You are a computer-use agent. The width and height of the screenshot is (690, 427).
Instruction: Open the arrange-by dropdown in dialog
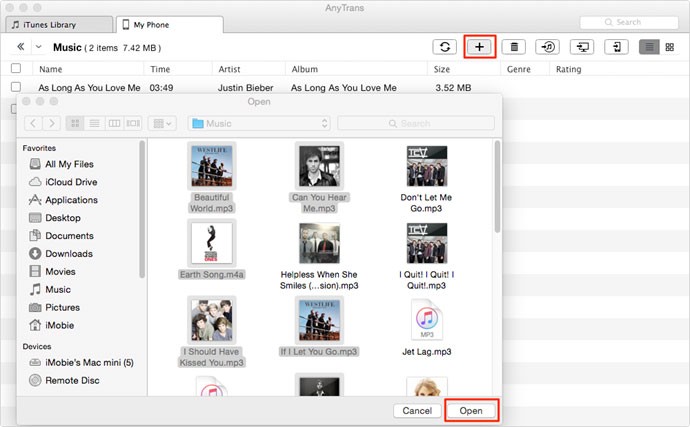tap(161, 123)
